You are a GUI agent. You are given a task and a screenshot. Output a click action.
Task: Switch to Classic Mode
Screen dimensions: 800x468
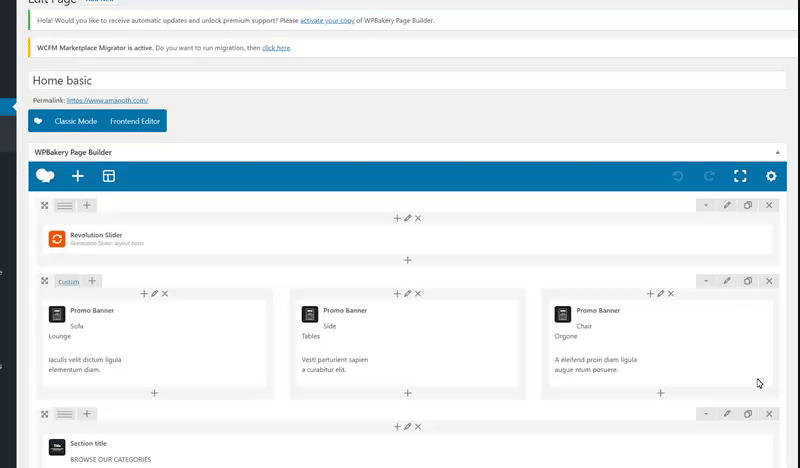coord(76,121)
